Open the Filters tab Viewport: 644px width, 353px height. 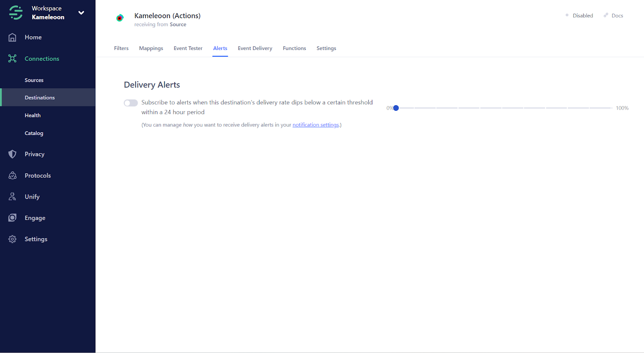pos(121,48)
